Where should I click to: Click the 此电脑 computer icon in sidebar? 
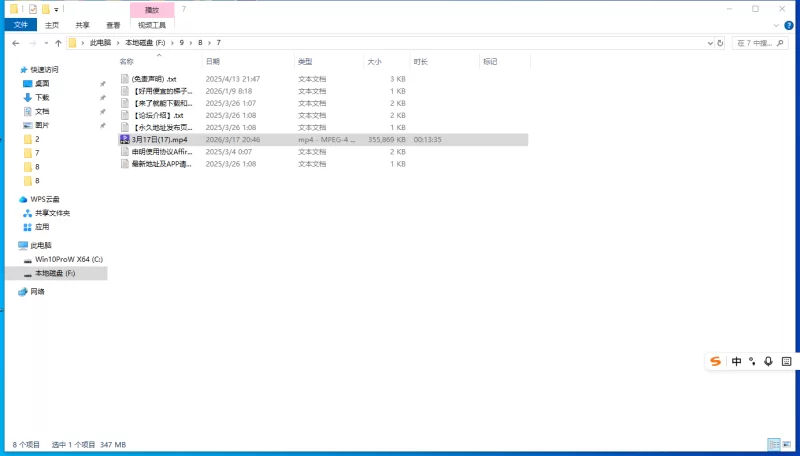23,245
